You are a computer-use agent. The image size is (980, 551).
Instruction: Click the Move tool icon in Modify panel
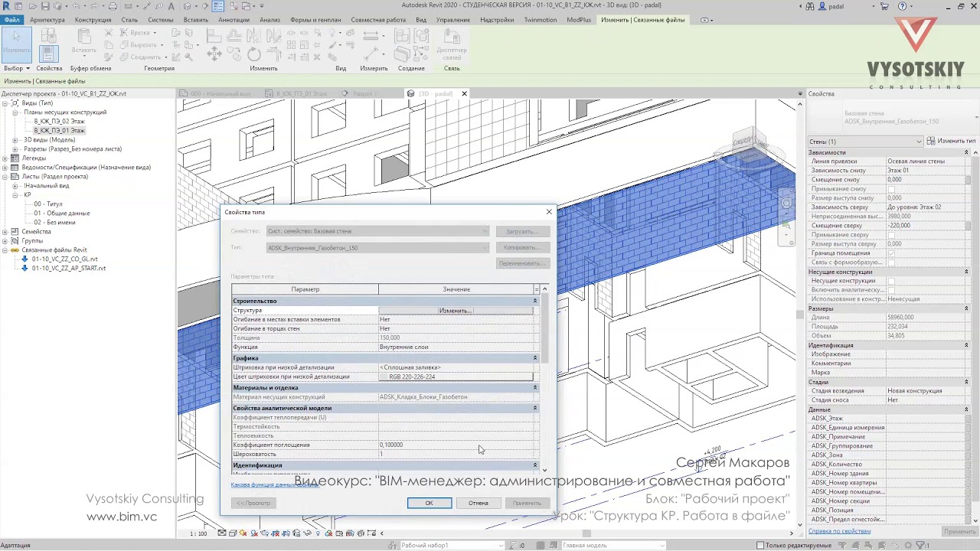point(214,54)
